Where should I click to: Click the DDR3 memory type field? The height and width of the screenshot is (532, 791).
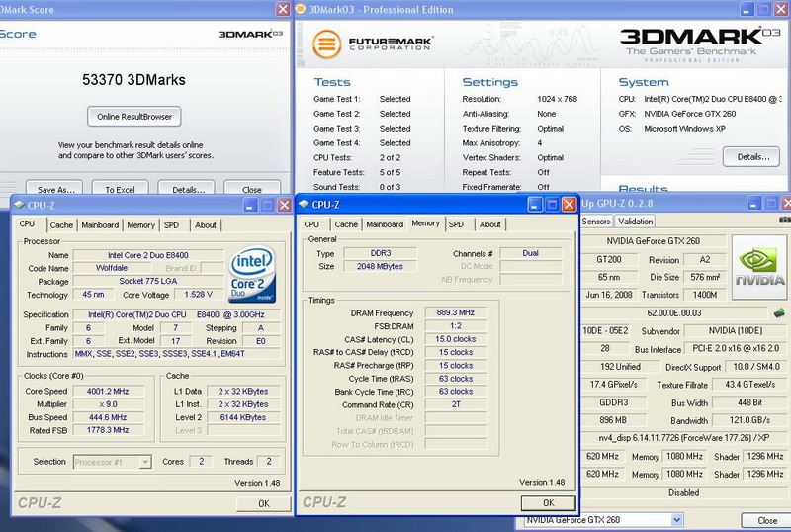pos(381,253)
